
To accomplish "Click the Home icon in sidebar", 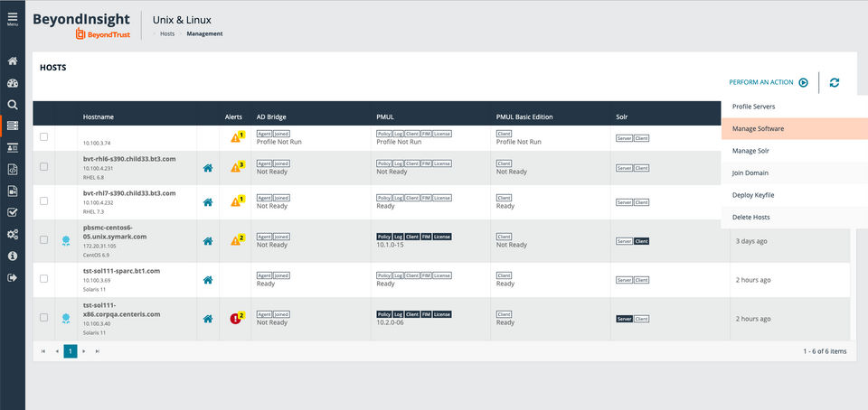I will coord(12,61).
